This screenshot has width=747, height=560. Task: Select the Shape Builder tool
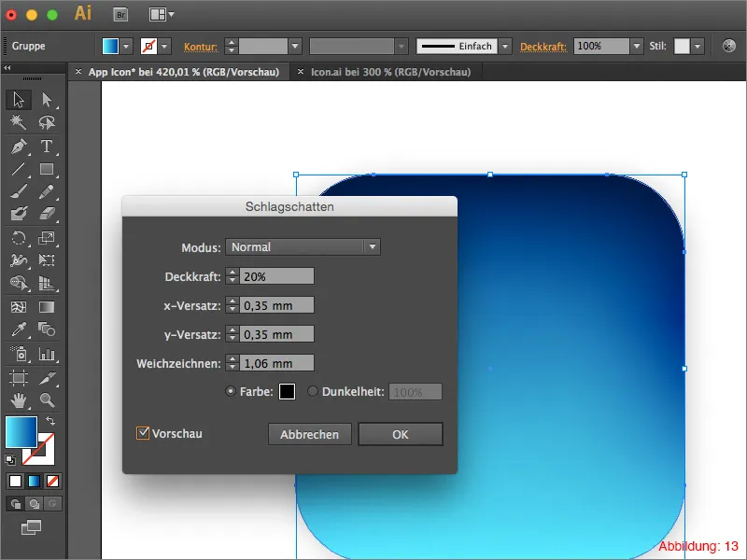coord(19,283)
